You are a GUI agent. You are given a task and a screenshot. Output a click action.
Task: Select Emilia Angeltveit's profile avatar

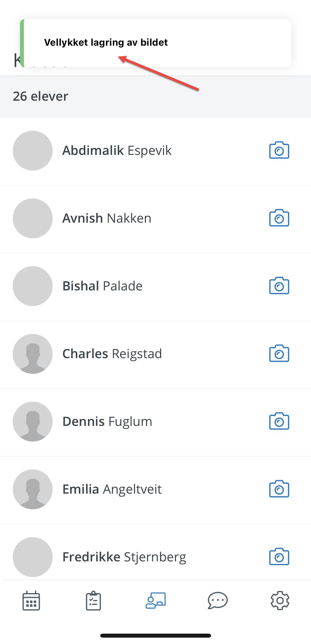click(x=33, y=489)
